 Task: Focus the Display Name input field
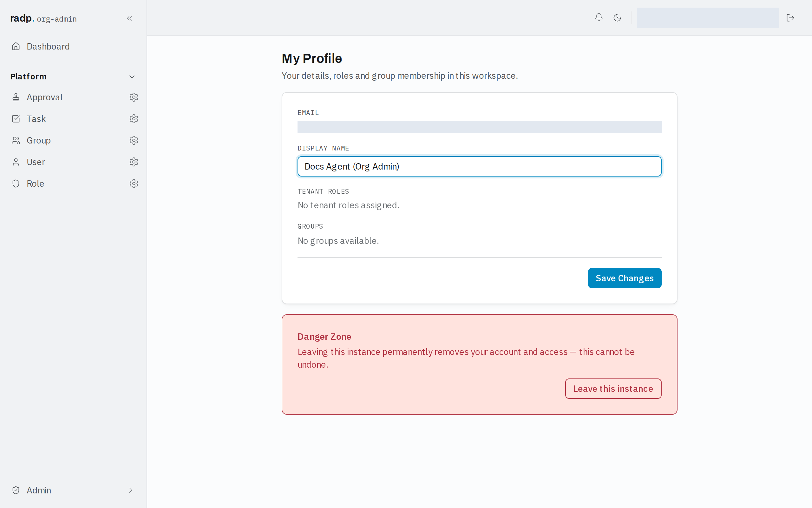pyautogui.click(x=479, y=166)
